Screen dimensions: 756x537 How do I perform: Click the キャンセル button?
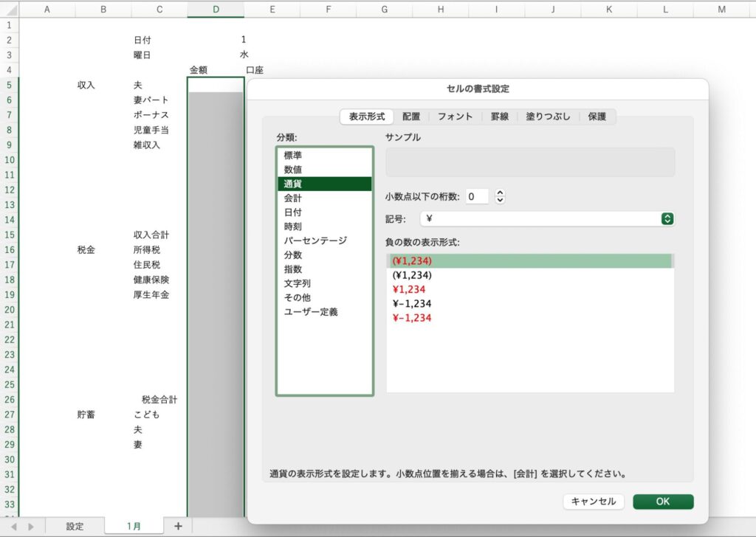click(594, 502)
